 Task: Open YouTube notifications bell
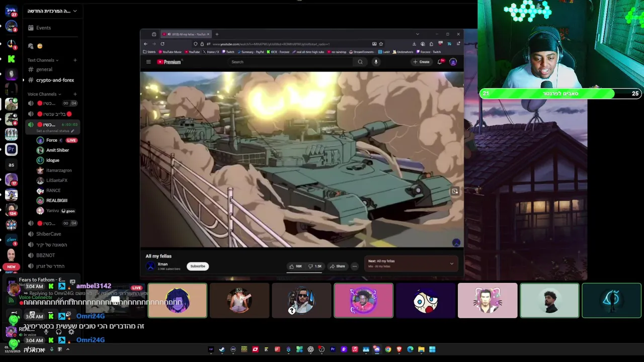point(440,62)
